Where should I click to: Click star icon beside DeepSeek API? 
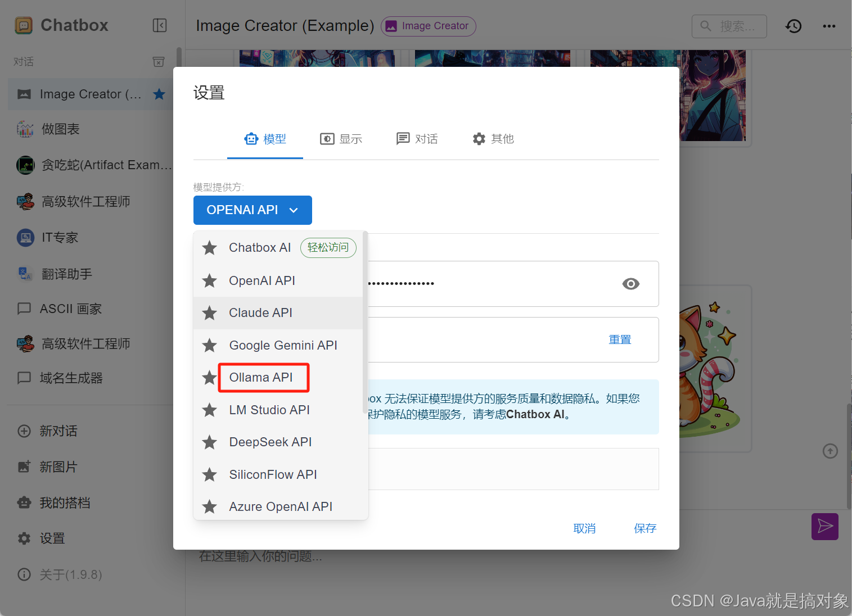(x=210, y=442)
